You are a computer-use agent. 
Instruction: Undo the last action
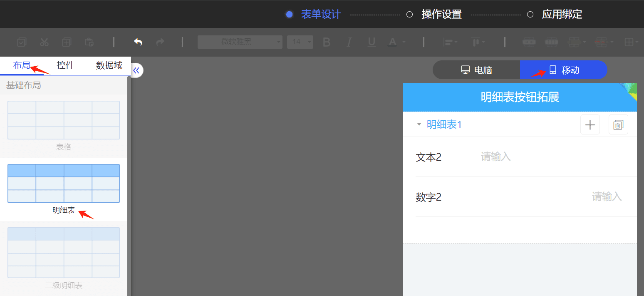[x=138, y=42]
